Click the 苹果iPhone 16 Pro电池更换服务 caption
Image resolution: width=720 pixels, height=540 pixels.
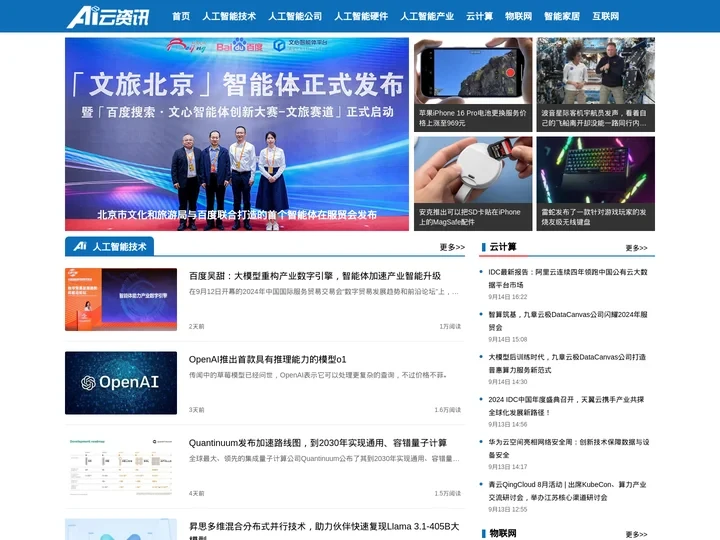point(472,118)
